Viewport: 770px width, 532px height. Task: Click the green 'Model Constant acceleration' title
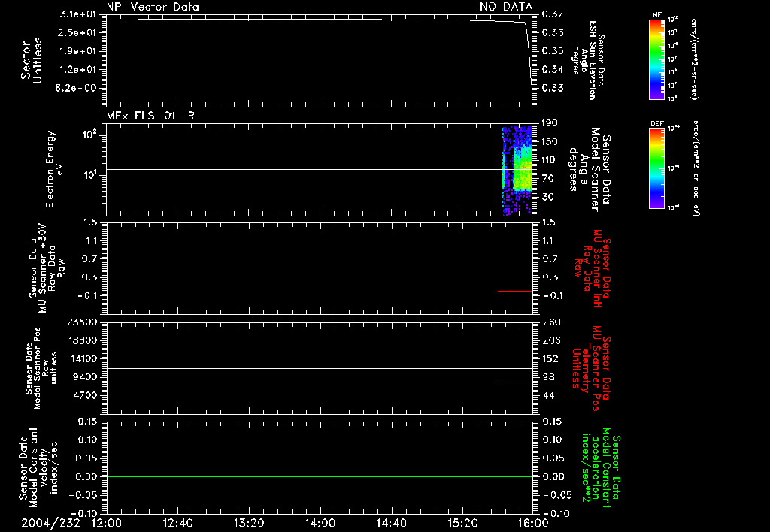(601, 468)
